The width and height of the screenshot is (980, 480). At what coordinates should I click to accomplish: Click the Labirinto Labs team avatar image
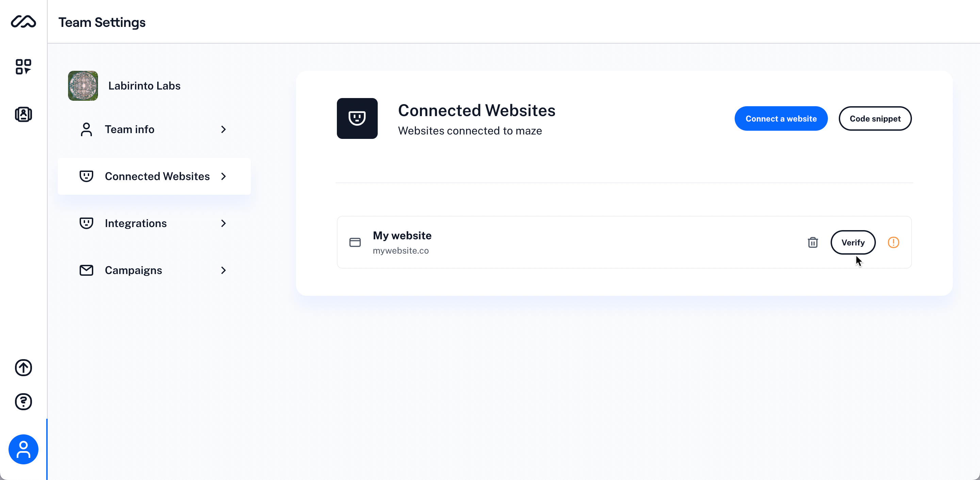(83, 86)
